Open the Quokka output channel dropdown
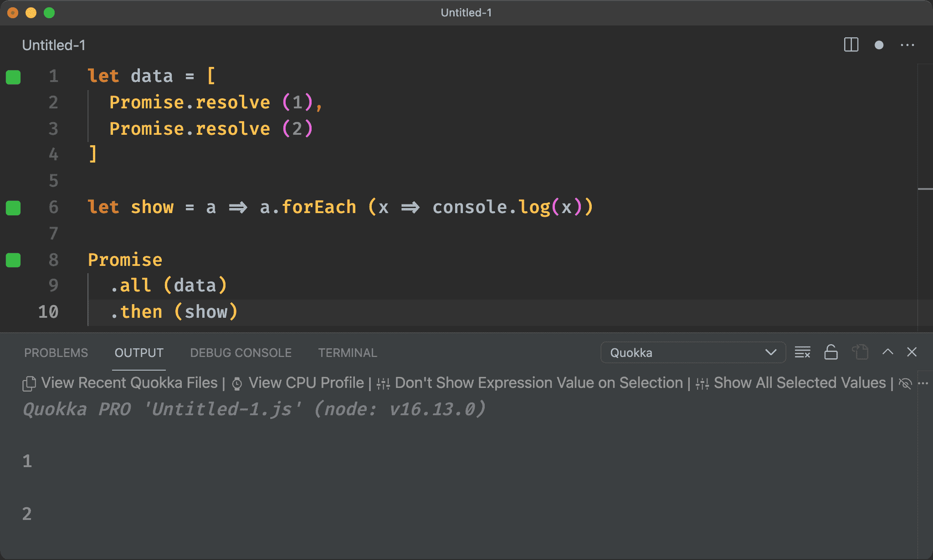Image resolution: width=933 pixels, height=560 pixels. point(692,352)
